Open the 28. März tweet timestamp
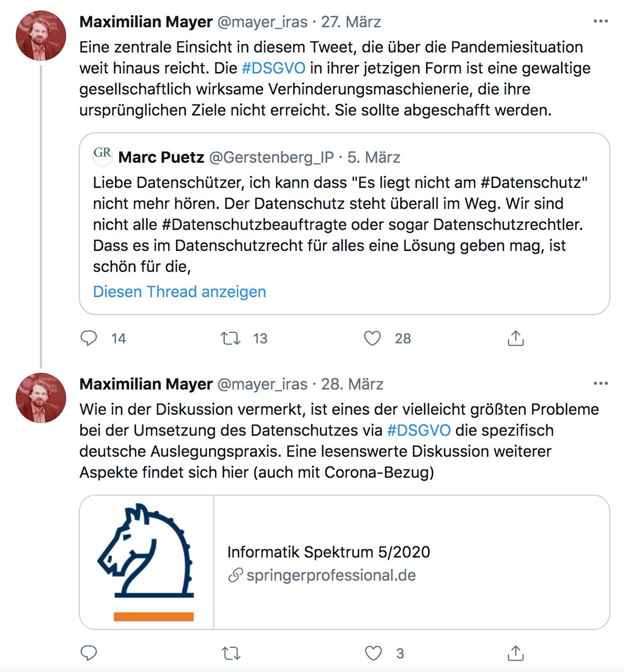Image resolution: width=624 pixels, height=672 pixels. pos(352,384)
